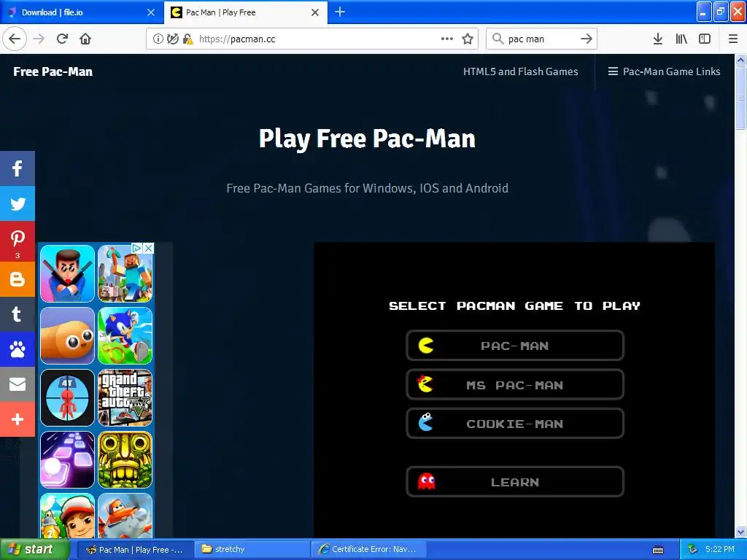The height and width of the screenshot is (560, 747).
Task: Switch to Certificate Error taskbar window
Action: tap(368, 550)
